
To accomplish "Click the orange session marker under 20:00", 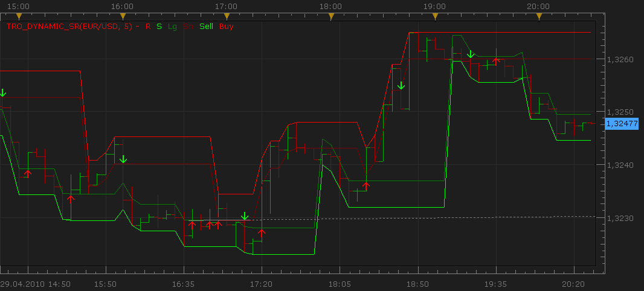I will coord(539,16).
